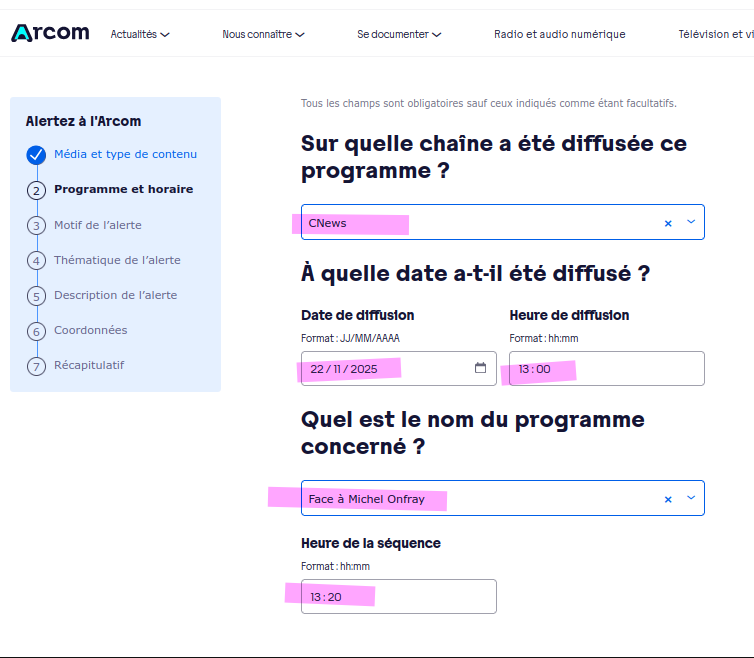Click the step 5 circle icon
This screenshot has height=658, width=754.
tap(37, 296)
